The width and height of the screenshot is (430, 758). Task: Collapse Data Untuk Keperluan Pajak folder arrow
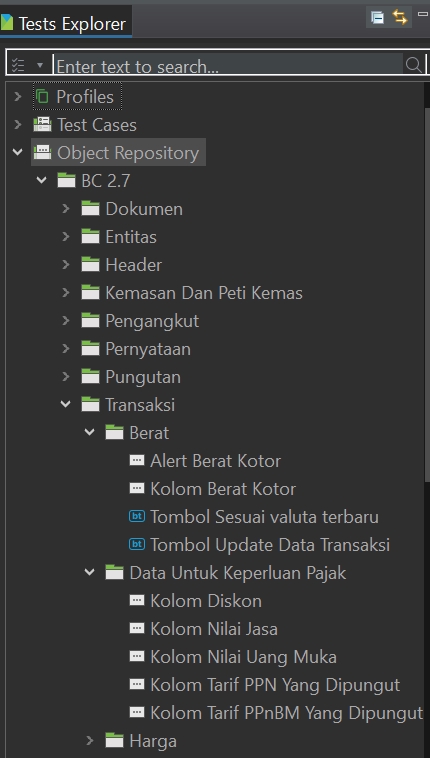(x=89, y=572)
